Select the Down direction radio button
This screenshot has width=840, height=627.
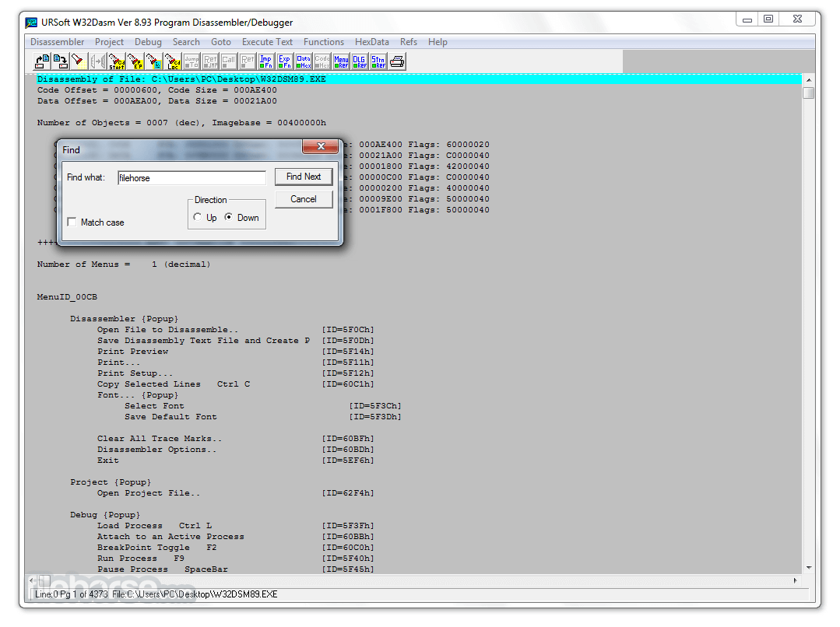[x=229, y=217]
